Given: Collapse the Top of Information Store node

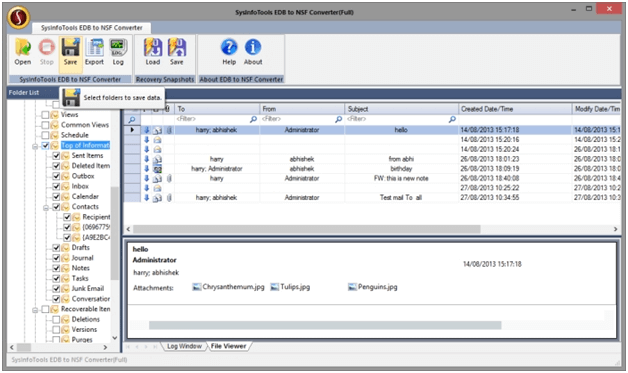Looking at the screenshot, I should [35, 146].
